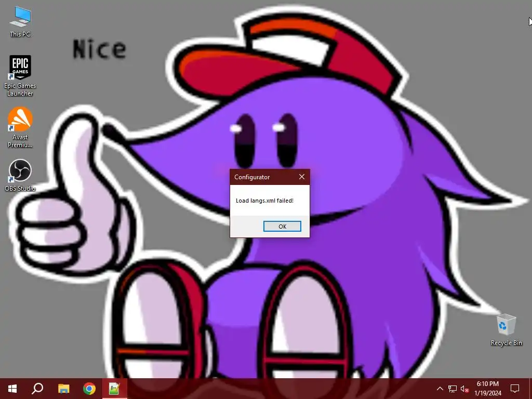The width and height of the screenshot is (532, 399).
Task: Click OK in the Configurator dialog
Action: [x=282, y=227]
